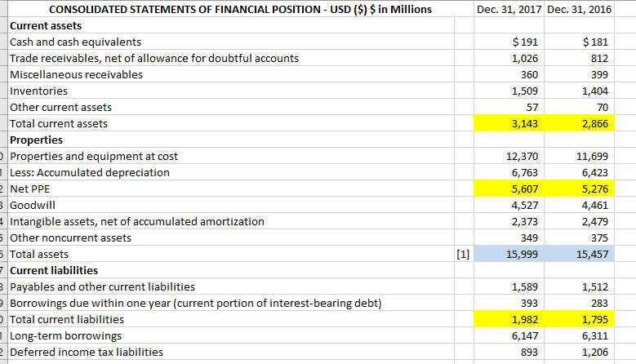This screenshot has height=364, width=636.
Task: Click the blue 15,457 total assets cell
Action: click(x=579, y=254)
